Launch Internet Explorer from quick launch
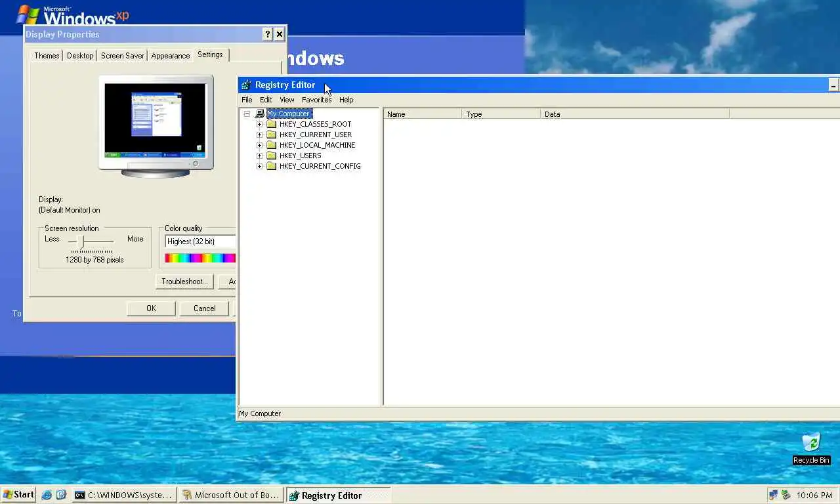 pos(47,495)
